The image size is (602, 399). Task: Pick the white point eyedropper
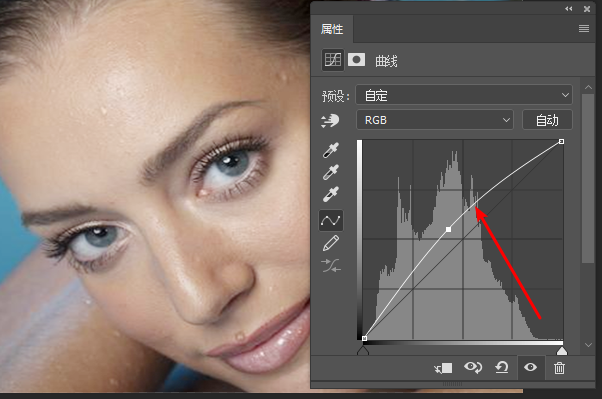(x=331, y=194)
